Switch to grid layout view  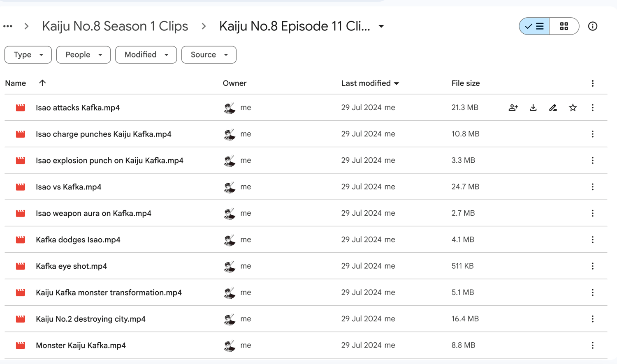[x=564, y=26]
